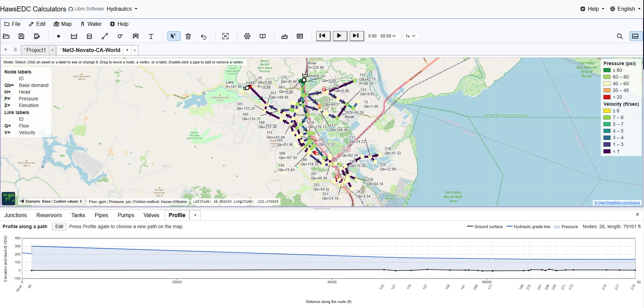The image size is (644, 308).
Task: Expand the top Help dropdown
Action: (592, 9)
